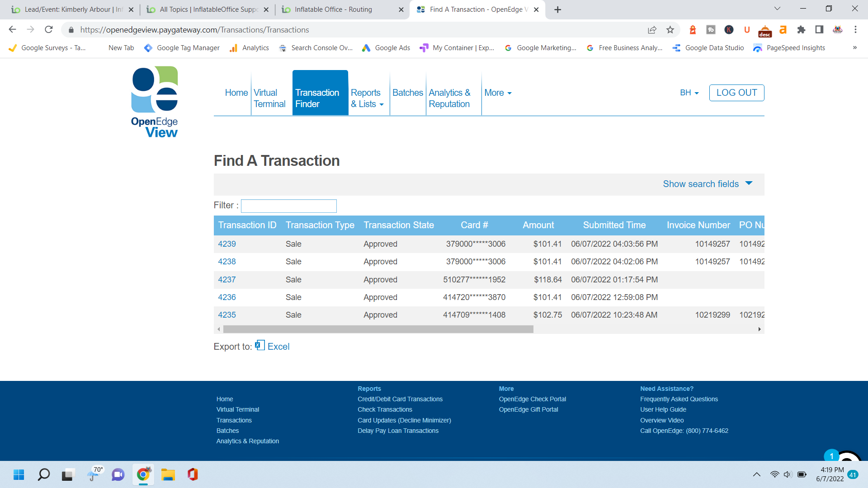Open Windows search from taskbar

[x=44, y=474]
